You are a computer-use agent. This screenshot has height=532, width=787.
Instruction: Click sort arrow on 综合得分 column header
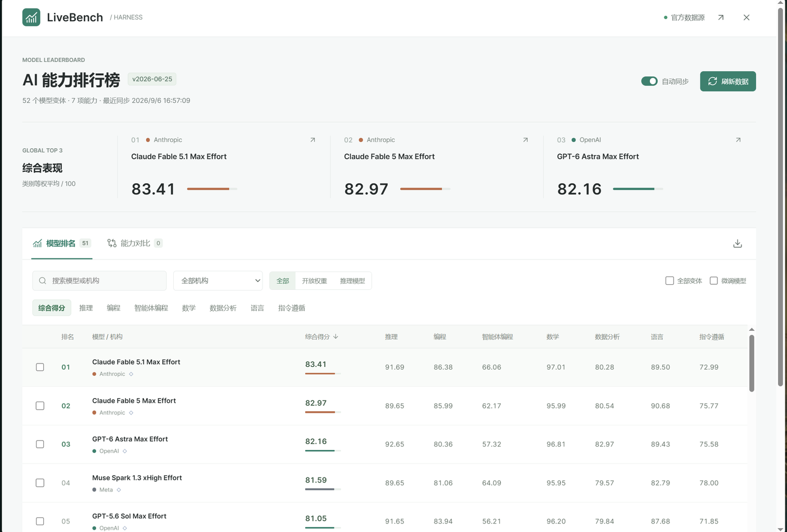pyautogui.click(x=336, y=337)
